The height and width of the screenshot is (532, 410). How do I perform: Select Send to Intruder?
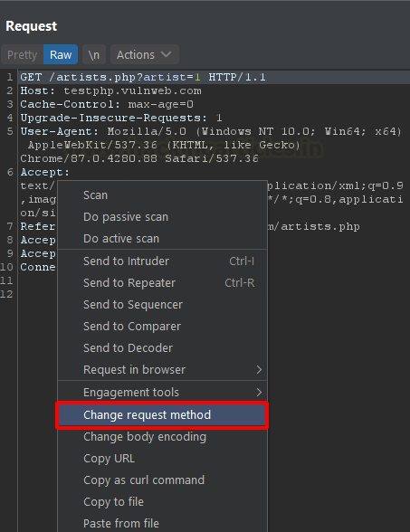tap(162, 261)
